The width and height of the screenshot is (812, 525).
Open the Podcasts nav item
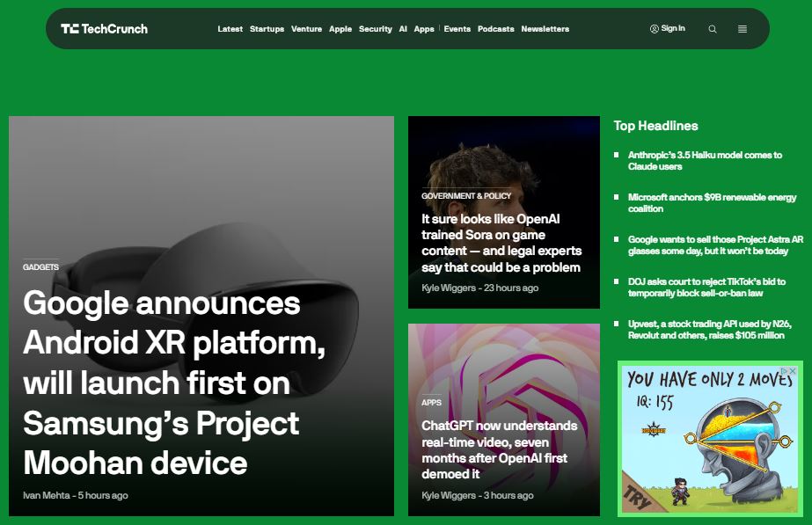pyautogui.click(x=495, y=29)
